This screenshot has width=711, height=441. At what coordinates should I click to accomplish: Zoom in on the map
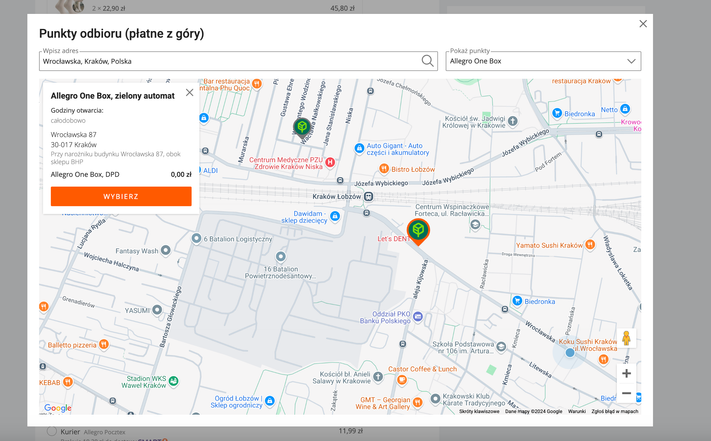(x=626, y=373)
